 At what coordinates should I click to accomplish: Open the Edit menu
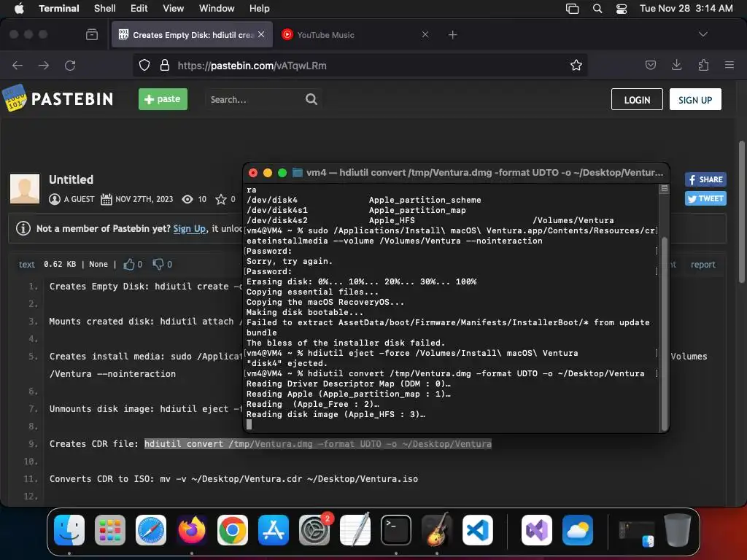coord(139,8)
